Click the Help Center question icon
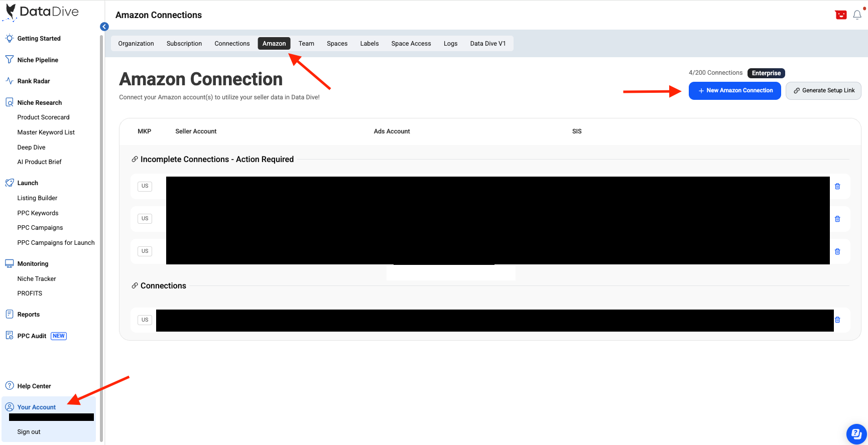 click(9, 386)
